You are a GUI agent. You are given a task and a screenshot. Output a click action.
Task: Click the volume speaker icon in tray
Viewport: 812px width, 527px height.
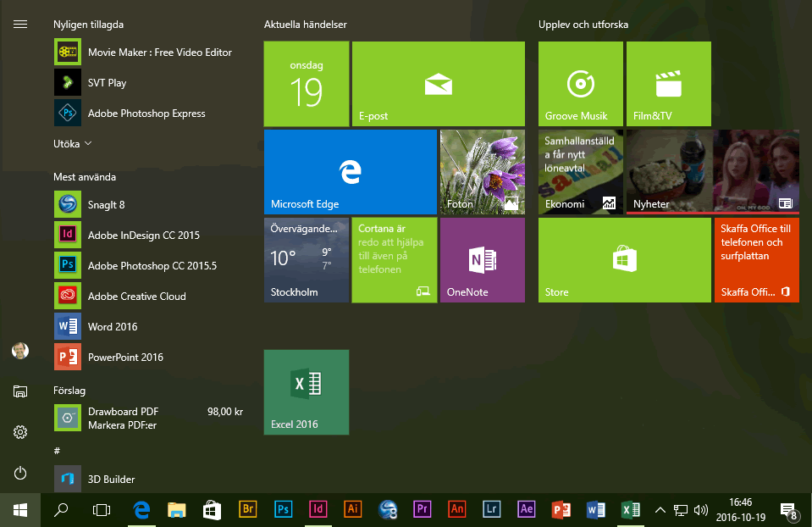pyautogui.click(x=700, y=510)
